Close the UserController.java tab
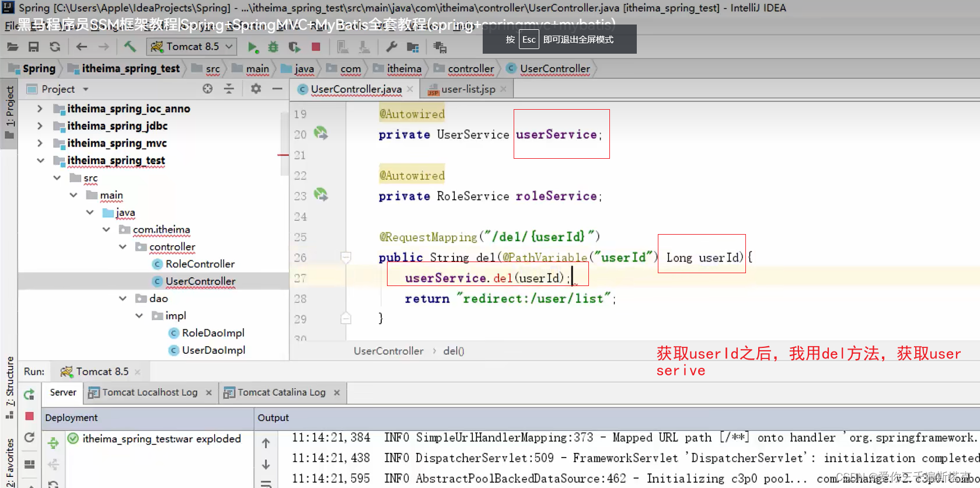980x488 pixels. click(410, 89)
